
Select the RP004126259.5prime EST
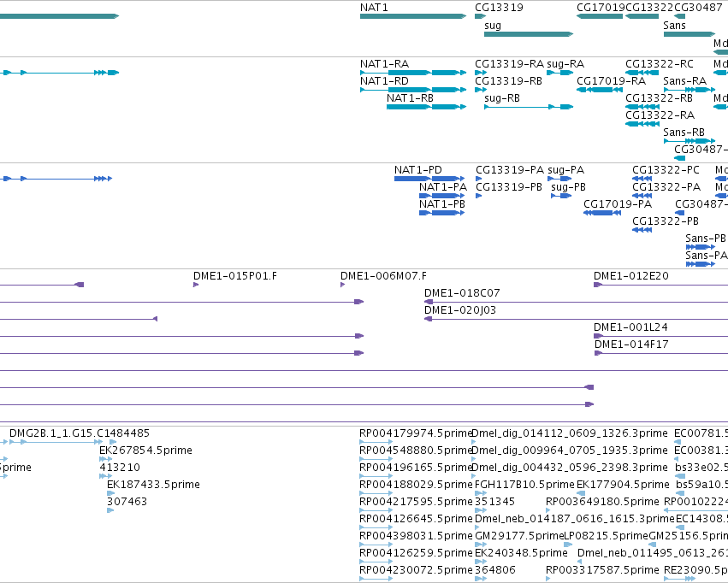click(376, 562)
